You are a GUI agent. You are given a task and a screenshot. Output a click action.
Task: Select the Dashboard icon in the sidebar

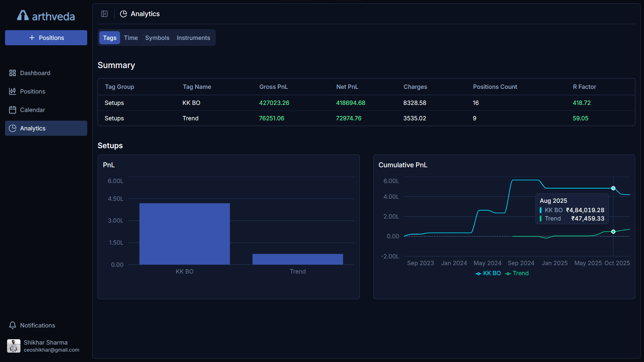[13, 73]
